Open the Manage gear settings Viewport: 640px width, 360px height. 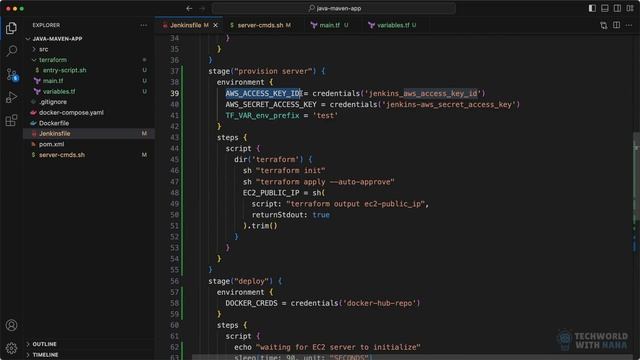11,348
